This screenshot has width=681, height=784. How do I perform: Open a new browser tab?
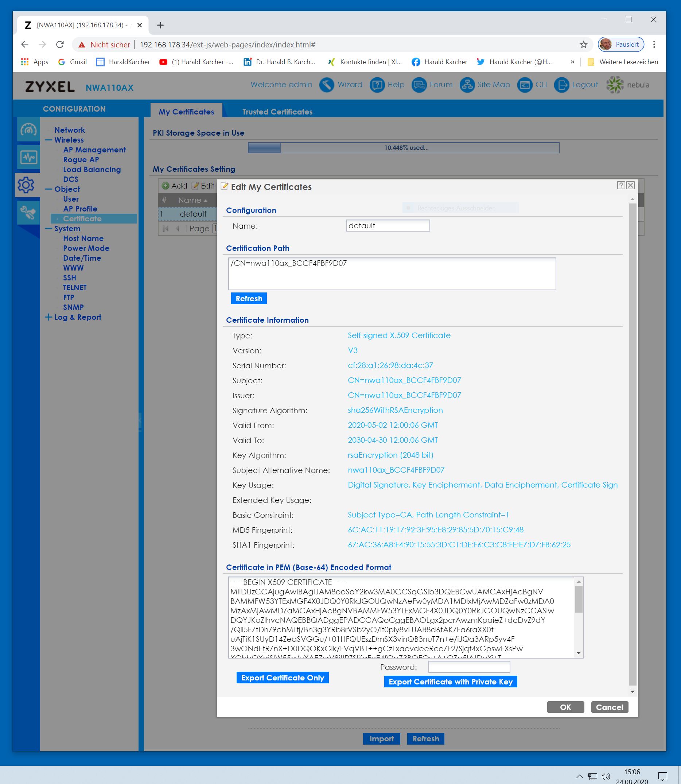click(160, 25)
